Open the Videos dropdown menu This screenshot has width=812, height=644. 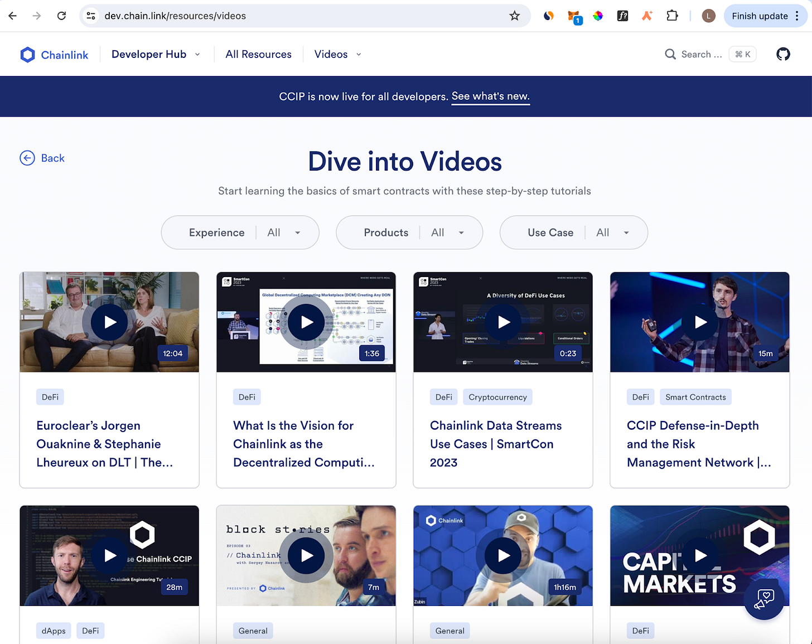[337, 54]
